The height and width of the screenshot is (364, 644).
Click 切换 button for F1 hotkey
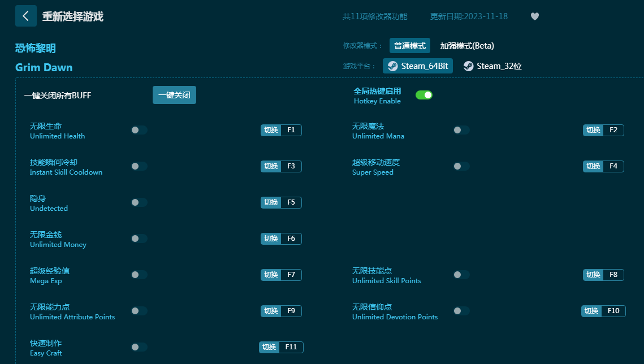pos(271,130)
